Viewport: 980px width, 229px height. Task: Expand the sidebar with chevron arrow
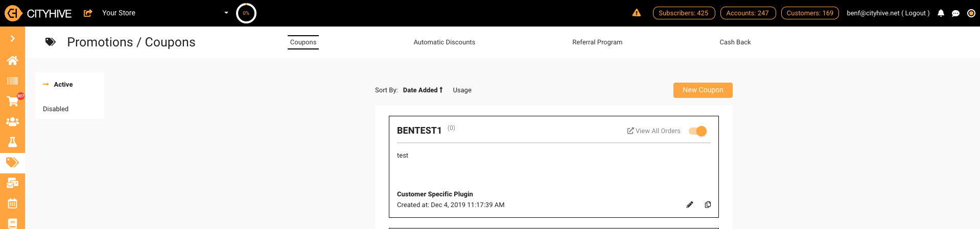point(12,38)
